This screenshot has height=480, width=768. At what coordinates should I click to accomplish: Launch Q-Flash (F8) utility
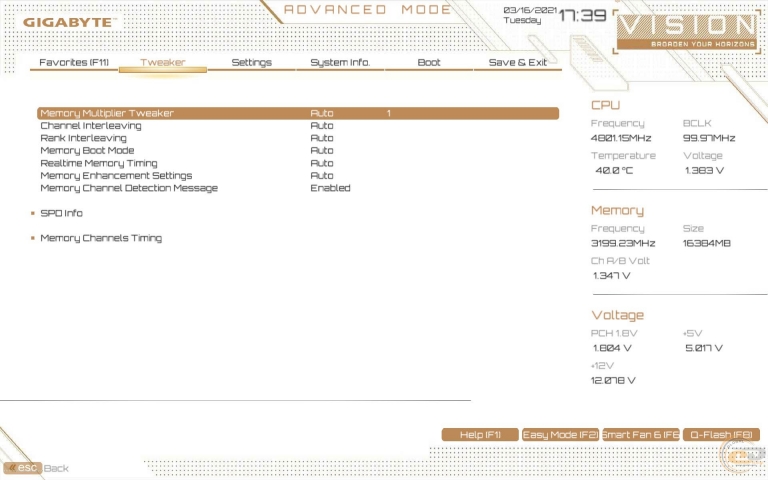(x=721, y=434)
